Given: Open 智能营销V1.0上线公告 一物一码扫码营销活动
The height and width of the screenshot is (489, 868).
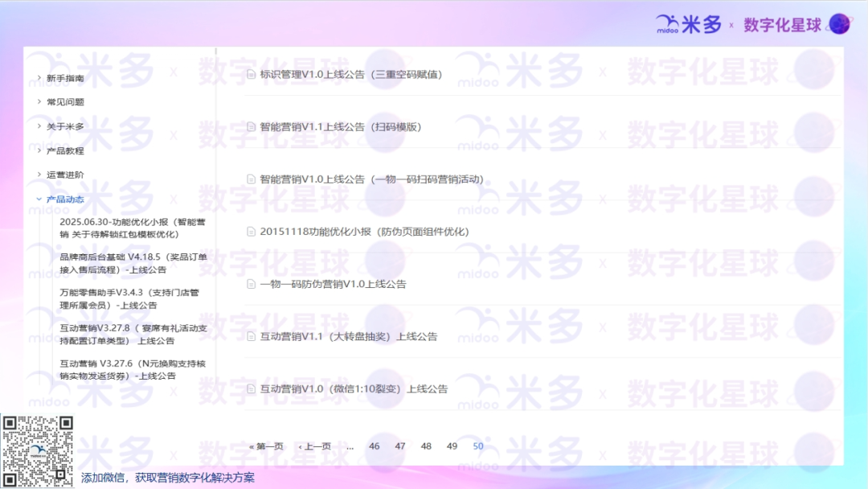Looking at the screenshot, I should pos(371,179).
